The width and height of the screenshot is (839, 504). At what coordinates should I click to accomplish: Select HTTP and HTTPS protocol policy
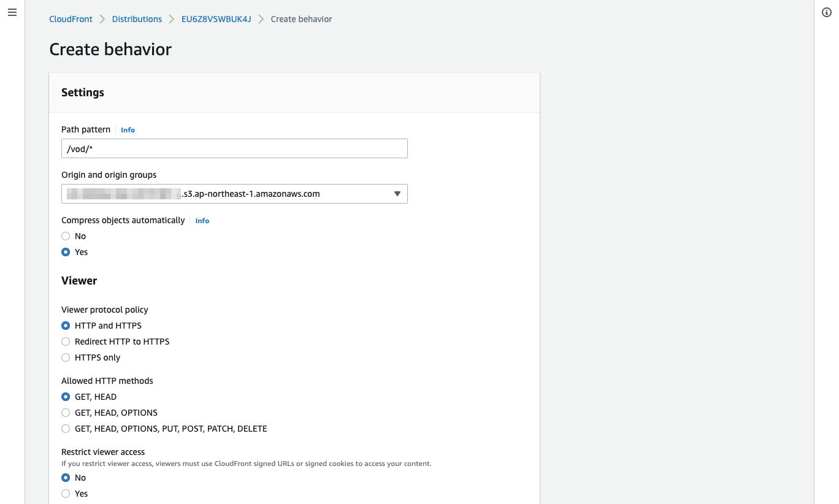coord(66,326)
